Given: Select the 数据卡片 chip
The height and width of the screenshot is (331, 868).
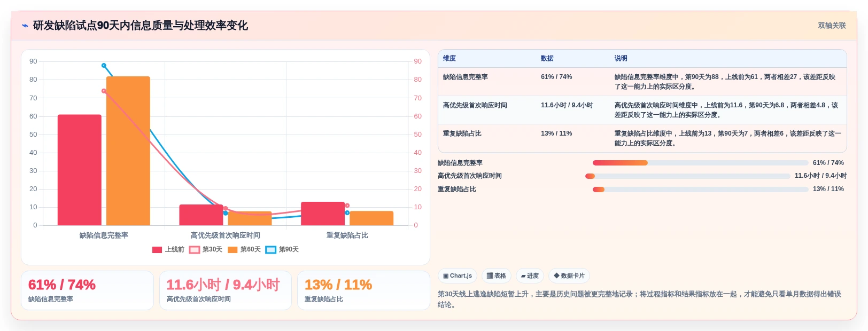Looking at the screenshot, I should 569,276.
